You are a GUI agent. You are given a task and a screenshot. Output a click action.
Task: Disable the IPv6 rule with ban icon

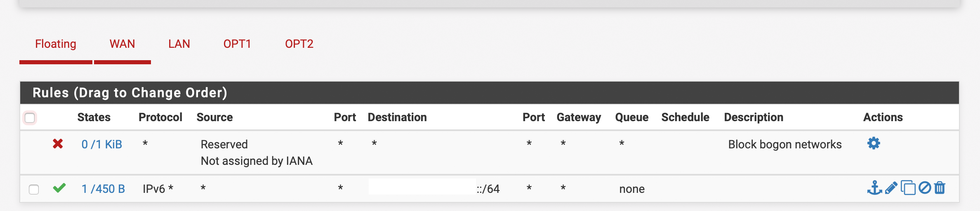point(925,188)
